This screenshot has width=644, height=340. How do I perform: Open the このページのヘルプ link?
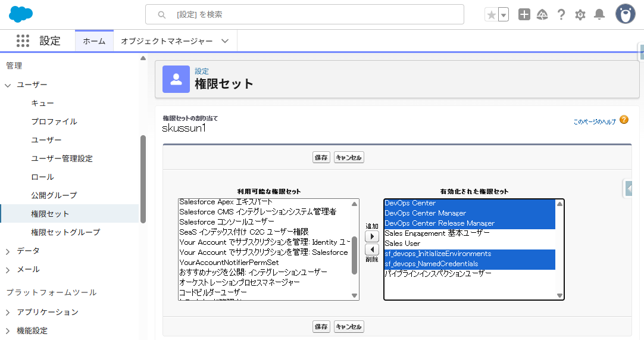[595, 121]
